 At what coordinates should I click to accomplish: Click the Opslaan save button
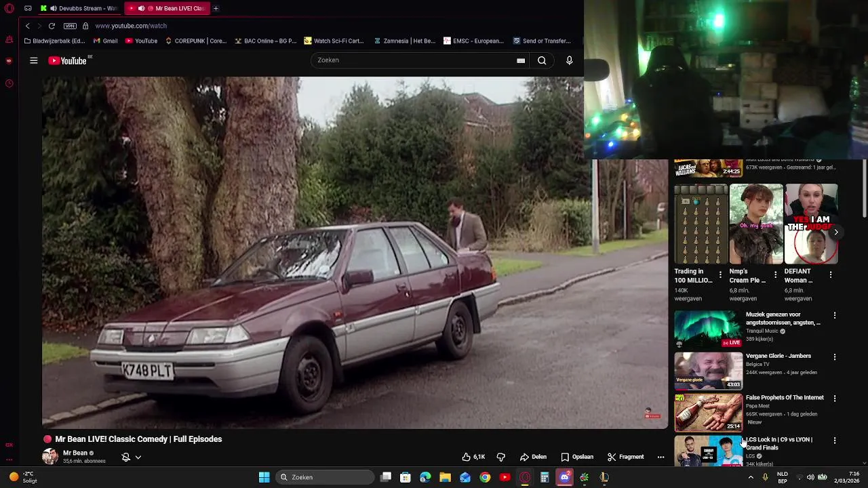coord(577,457)
